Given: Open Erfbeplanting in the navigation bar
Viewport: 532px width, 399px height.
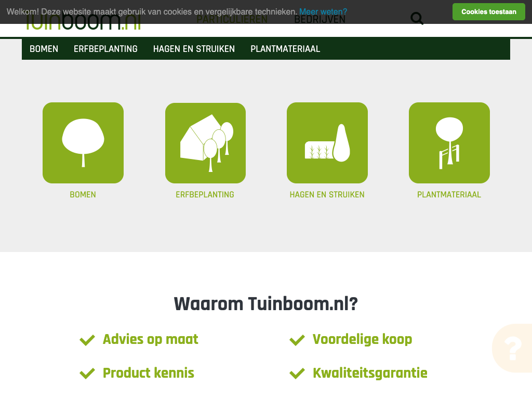Looking at the screenshot, I should point(105,49).
